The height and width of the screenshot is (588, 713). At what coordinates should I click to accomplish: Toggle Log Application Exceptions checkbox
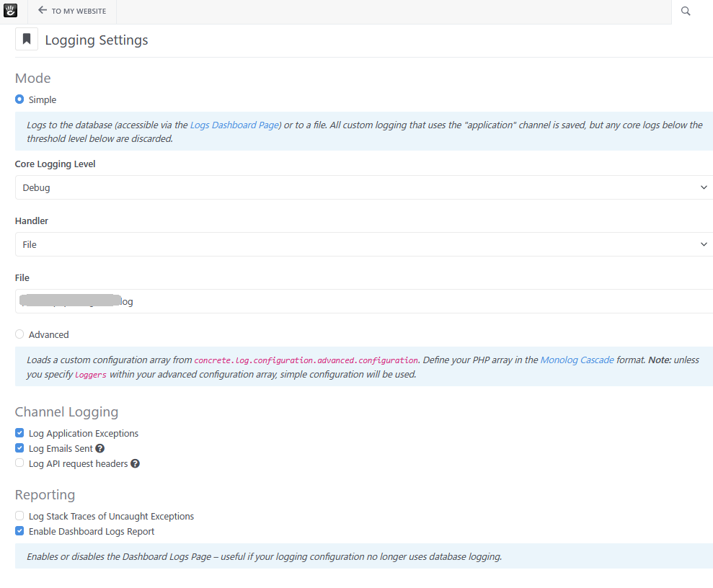click(19, 433)
